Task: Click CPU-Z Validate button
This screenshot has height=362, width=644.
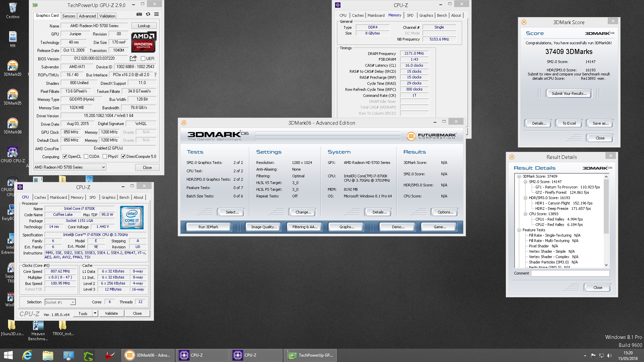Action: click(111, 313)
